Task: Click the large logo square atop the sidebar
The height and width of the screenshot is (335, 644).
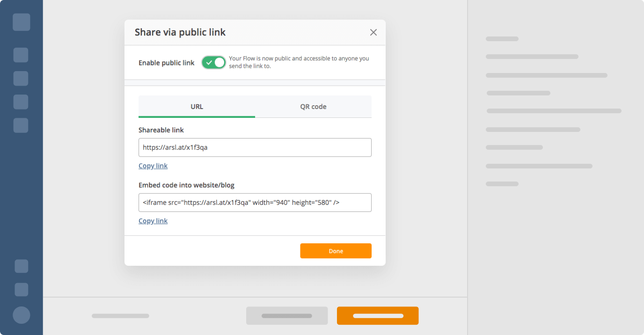Action: (22, 22)
